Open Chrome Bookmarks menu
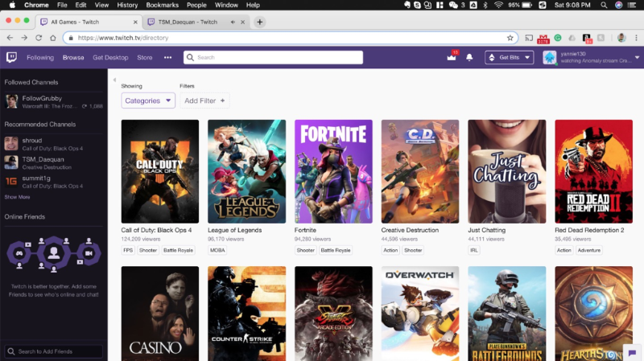 pos(163,5)
